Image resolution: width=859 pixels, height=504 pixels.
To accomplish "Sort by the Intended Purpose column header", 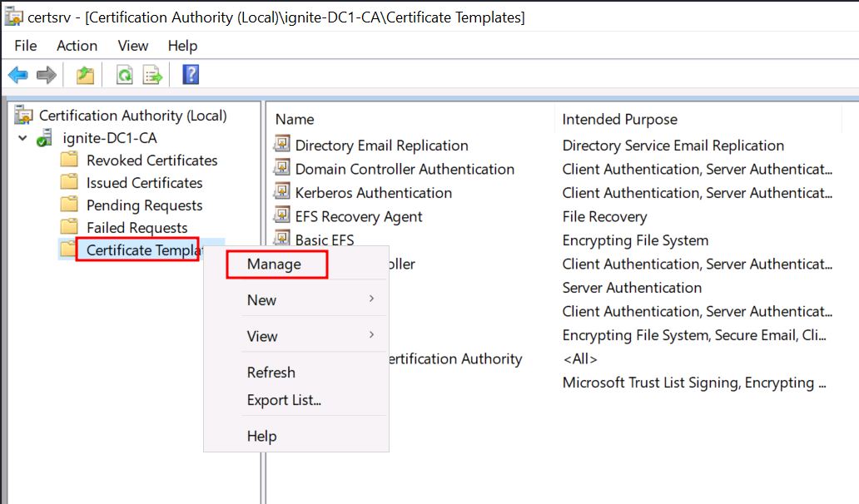I will pos(619,119).
